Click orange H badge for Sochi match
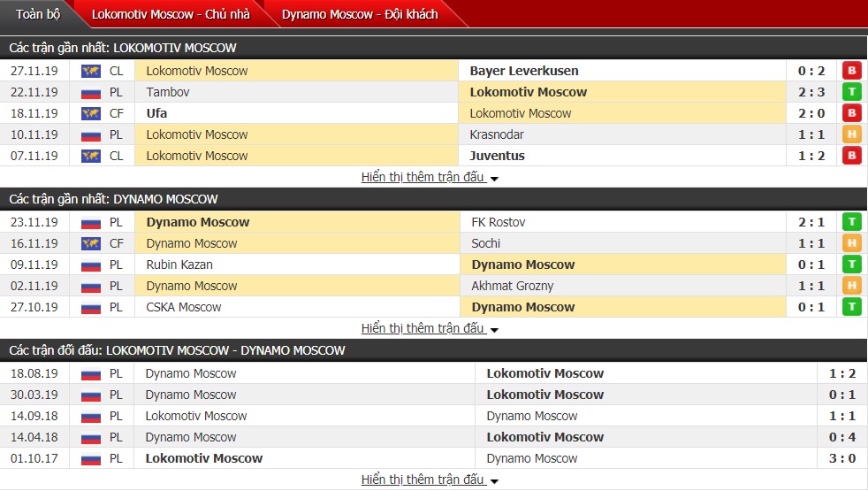 click(852, 243)
